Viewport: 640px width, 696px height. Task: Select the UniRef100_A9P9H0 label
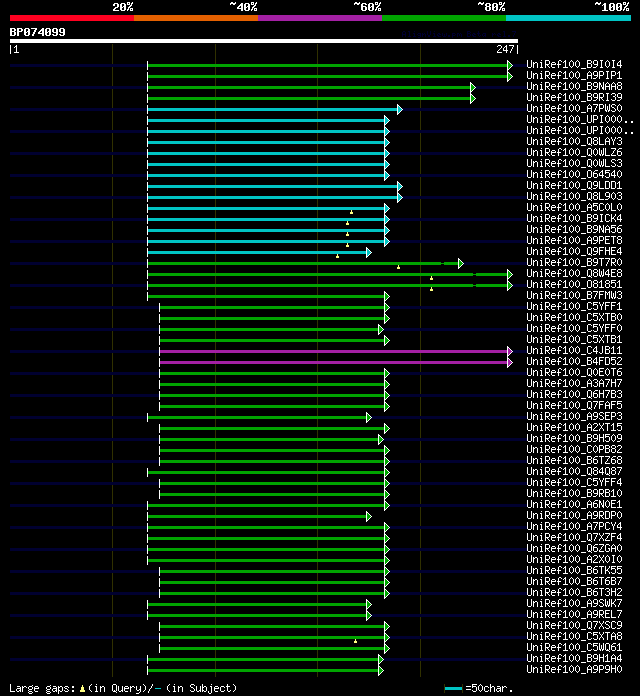(x=574, y=669)
